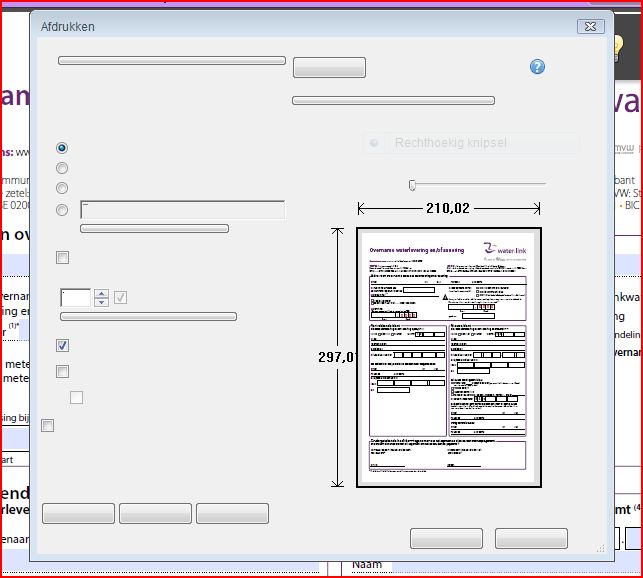Viewport: 643px width, 578px height.
Task: Click the text field next to the last radio button
Action: (182, 210)
